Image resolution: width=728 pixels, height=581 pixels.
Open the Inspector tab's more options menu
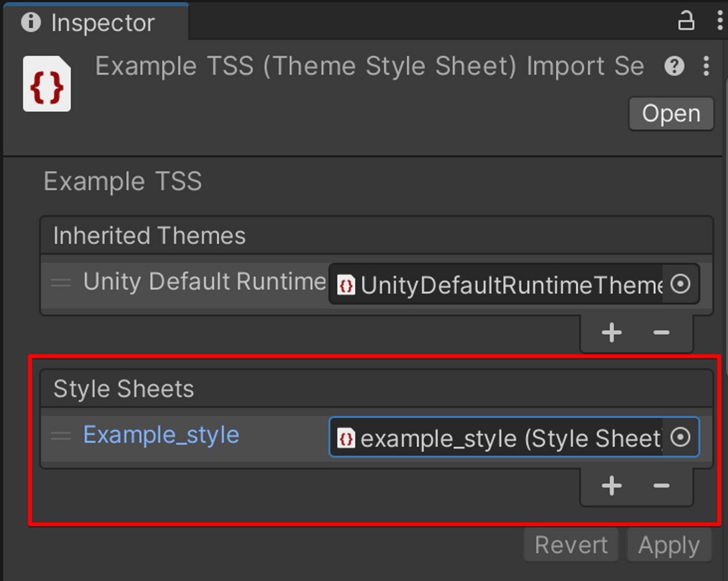[x=718, y=22]
